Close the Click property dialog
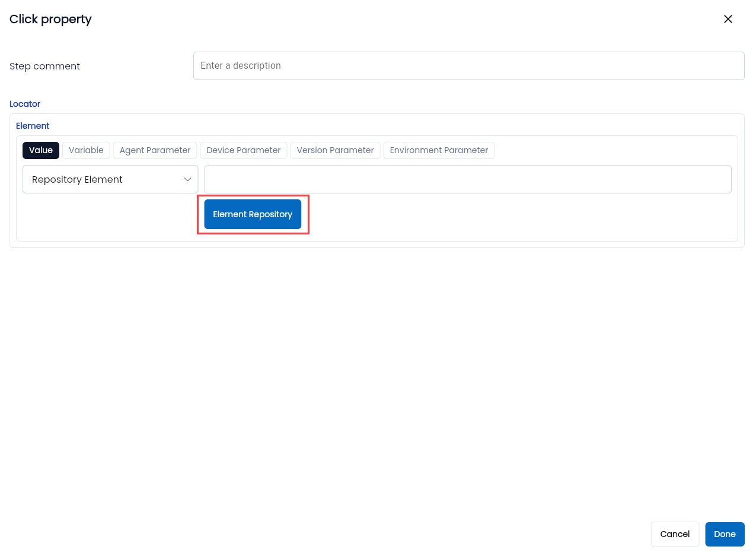Screen dimensions: 756x556 [728, 19]
